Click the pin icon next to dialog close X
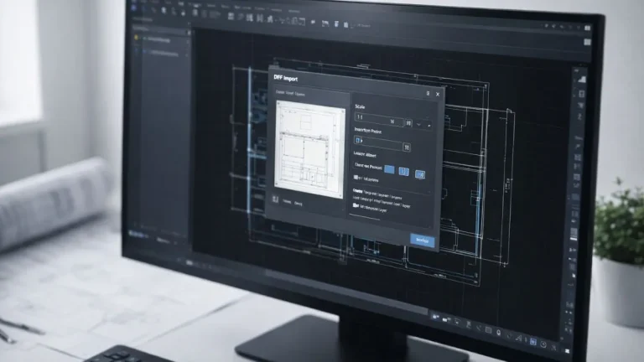 point(428,94)
